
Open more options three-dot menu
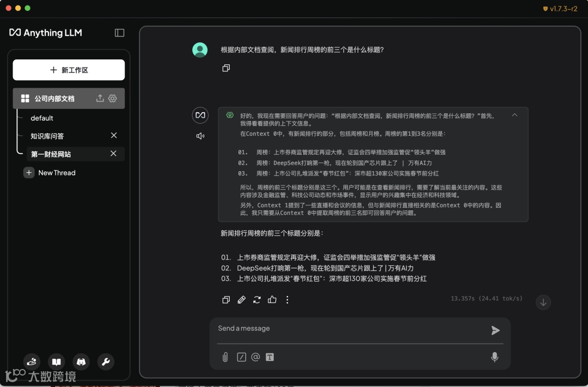click(287, 300)
